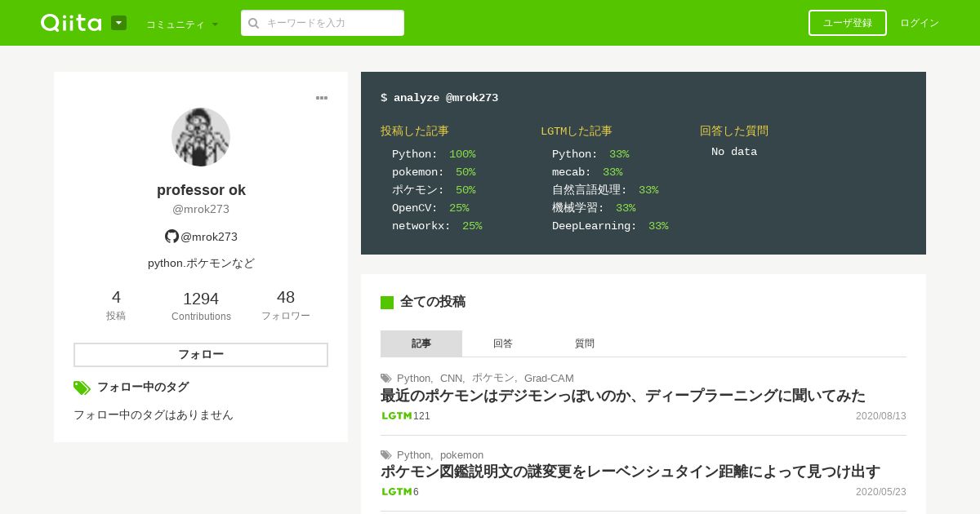The width and height of the screenshot is (980, 514).
Task: Click the LGTM icon with 121
Action: pos(397,416)
